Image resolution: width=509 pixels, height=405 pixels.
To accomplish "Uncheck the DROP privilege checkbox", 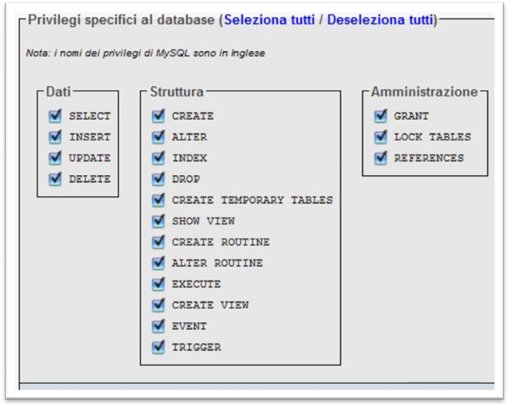I will (158, 179).
